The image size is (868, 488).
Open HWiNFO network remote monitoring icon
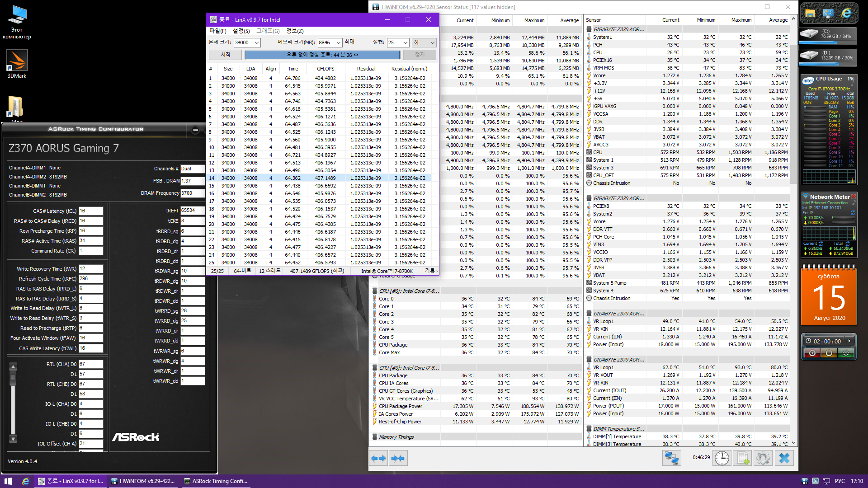click(x=671, y=458)
